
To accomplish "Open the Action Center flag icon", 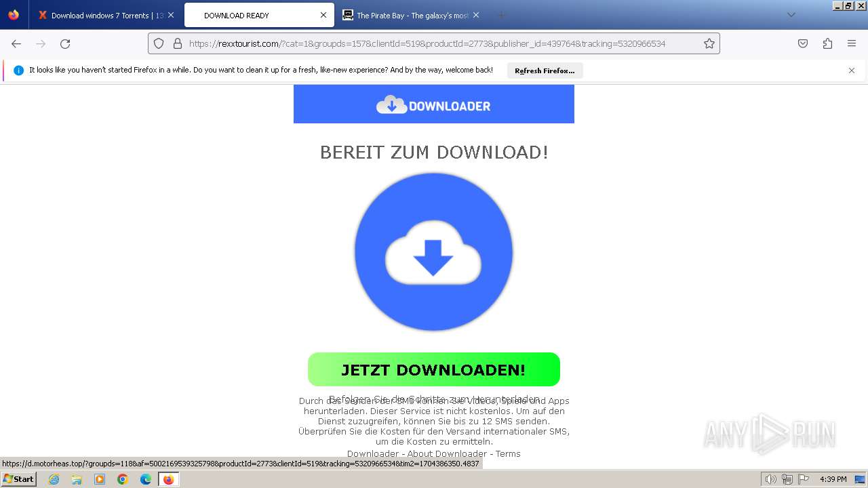I will pos(804,479).
